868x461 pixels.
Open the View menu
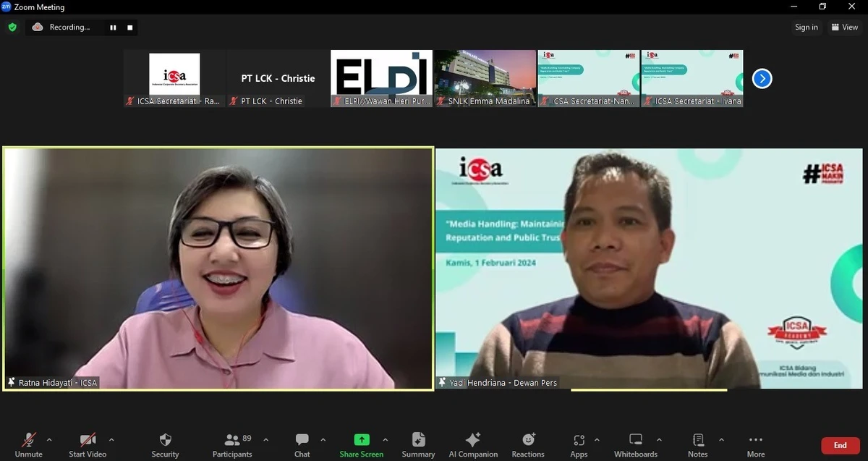845,27
